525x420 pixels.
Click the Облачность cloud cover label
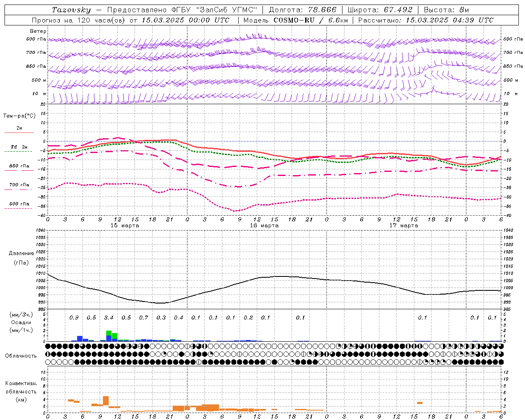[21, 356]
